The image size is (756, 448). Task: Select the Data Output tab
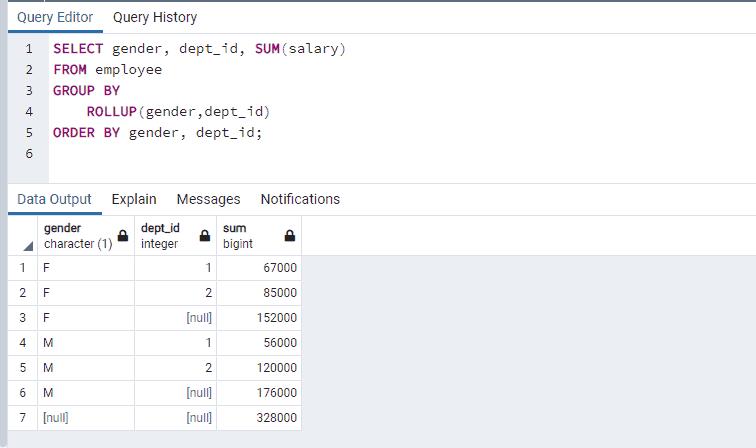coord(54,199)
